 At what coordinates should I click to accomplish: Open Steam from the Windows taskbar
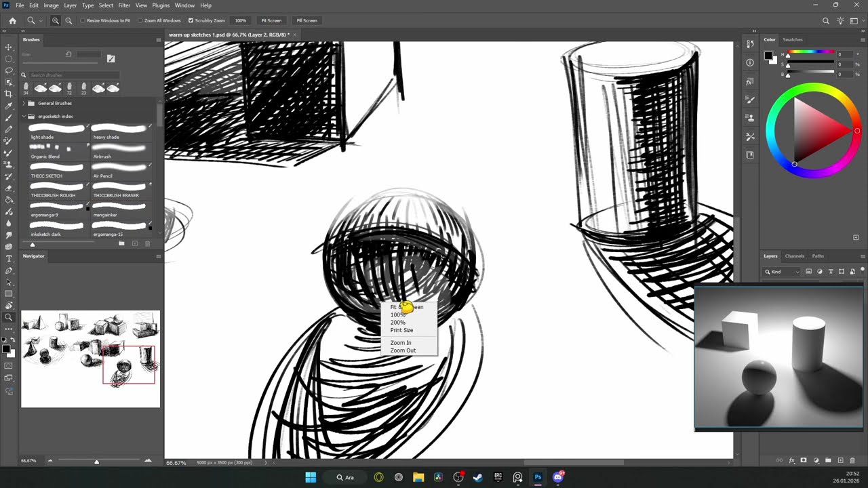(478, 477)
